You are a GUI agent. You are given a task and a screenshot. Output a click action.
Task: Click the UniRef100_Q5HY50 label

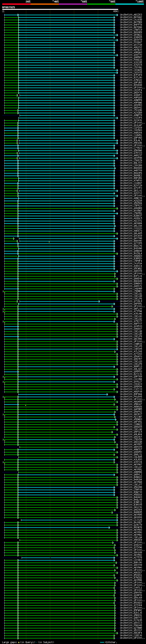(131, 593)
